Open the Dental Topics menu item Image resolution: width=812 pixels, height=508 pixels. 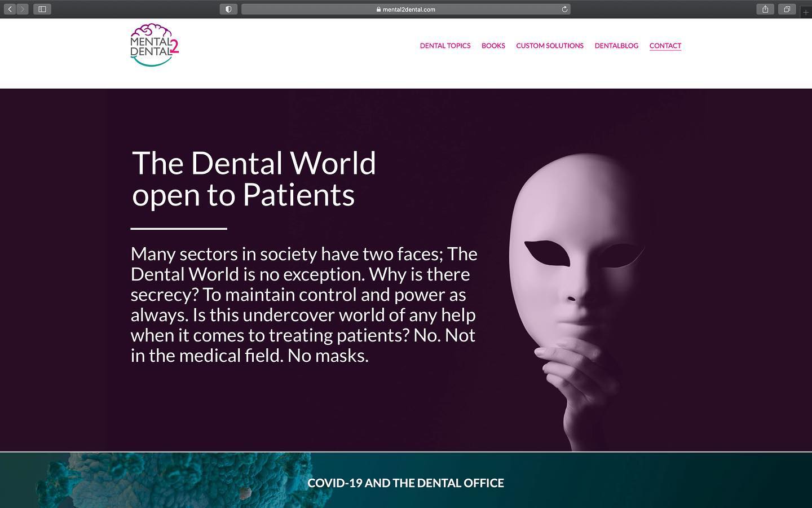click(445, 46)
